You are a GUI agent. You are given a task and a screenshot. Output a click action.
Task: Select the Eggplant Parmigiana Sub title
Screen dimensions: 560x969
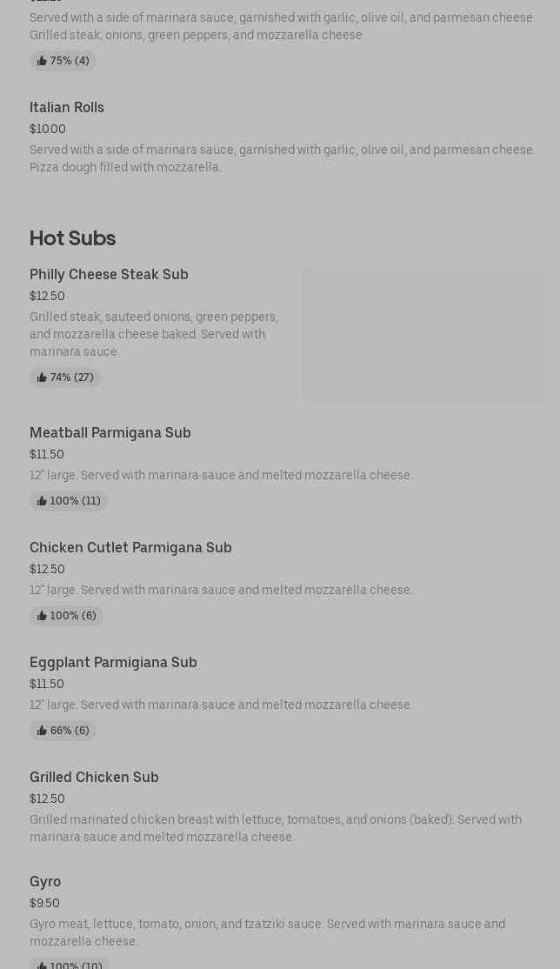[113, 663]
